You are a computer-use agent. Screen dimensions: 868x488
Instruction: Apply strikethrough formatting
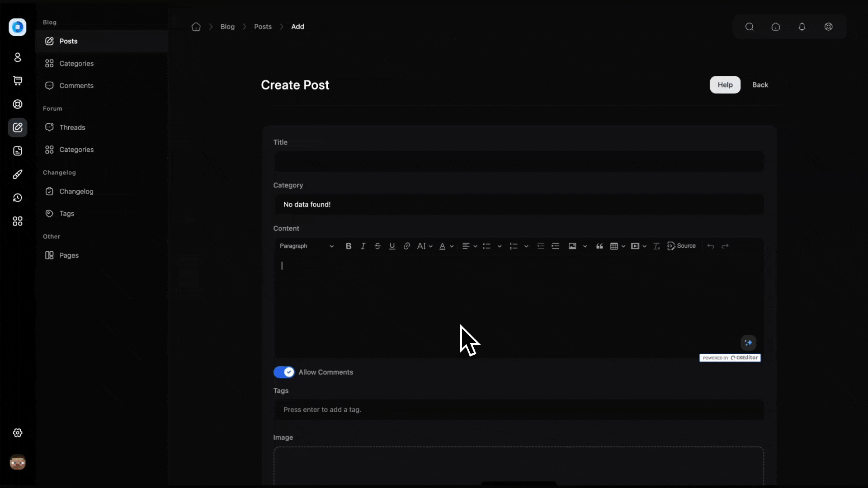377,246
